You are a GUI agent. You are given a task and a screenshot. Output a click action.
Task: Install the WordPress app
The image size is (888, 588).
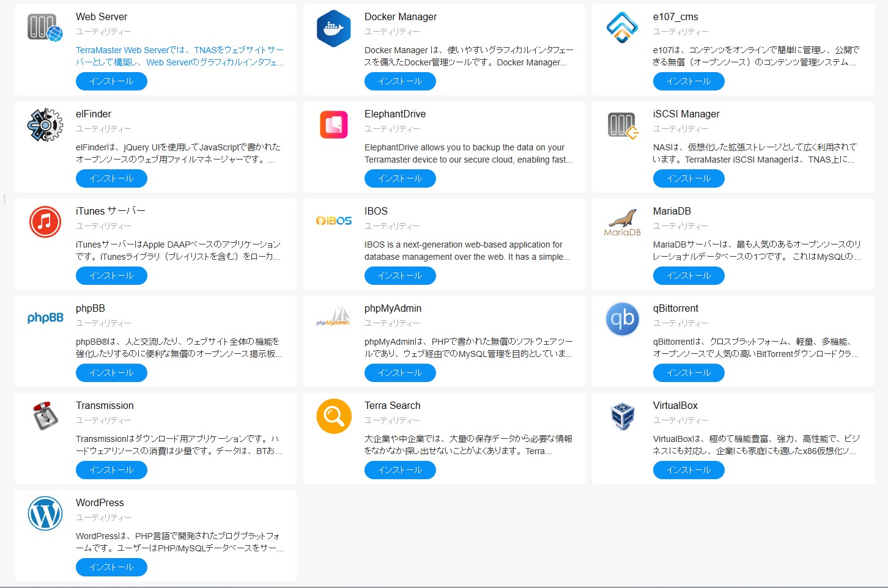coord(111,567)
